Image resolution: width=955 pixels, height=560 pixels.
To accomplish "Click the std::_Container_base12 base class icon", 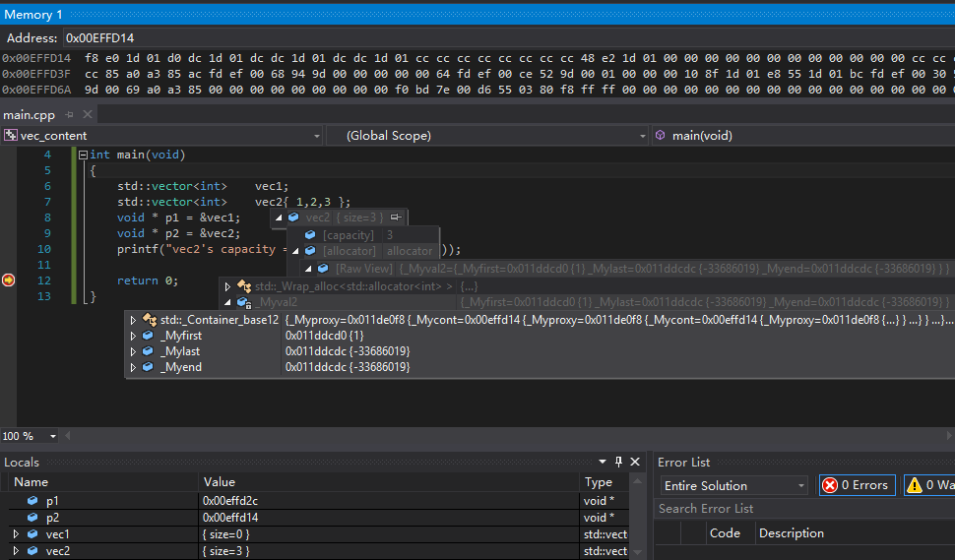I will coord(150,319).
